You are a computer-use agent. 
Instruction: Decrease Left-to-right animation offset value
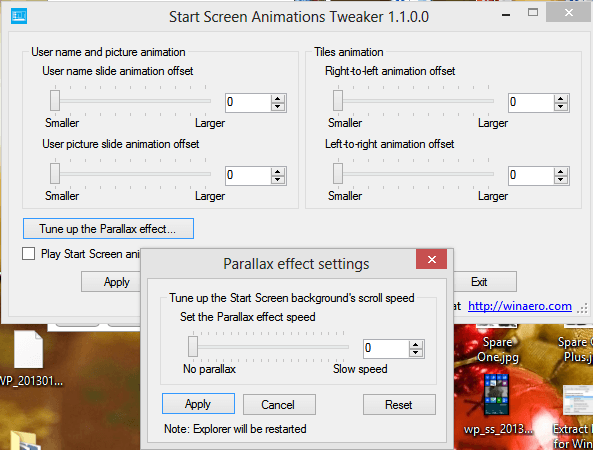tap(560, 180)
